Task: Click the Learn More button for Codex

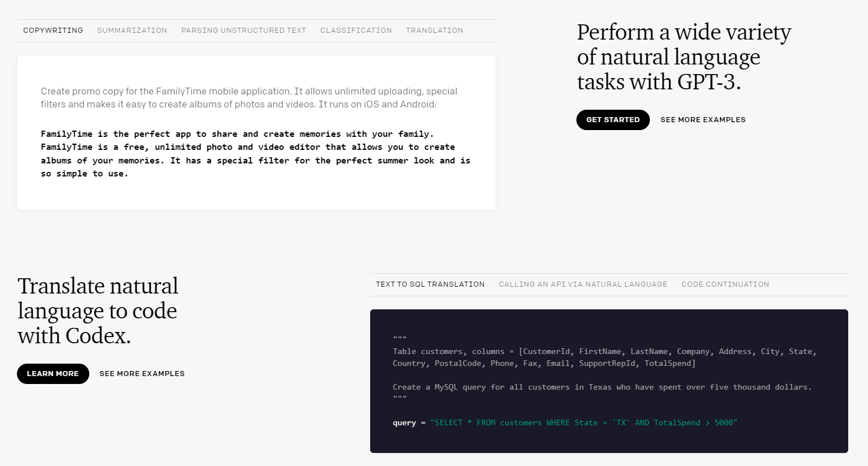Action: point(53,374)
